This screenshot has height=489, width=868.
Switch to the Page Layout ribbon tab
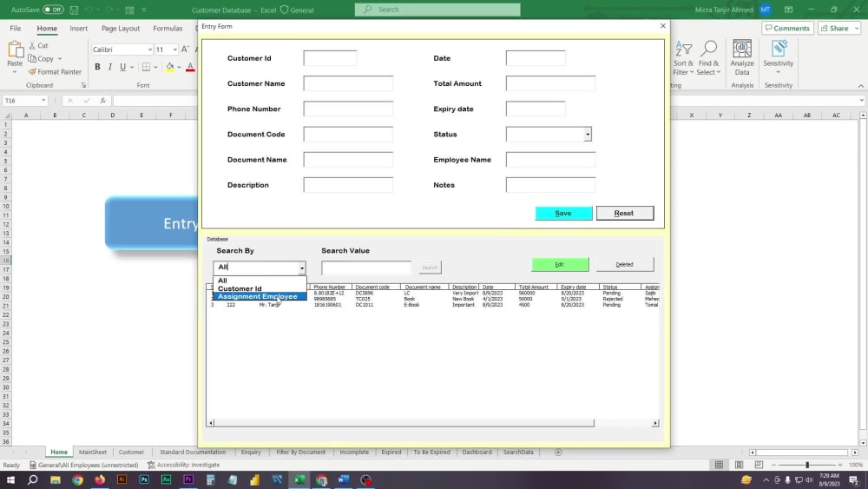[x=120, y=29]
